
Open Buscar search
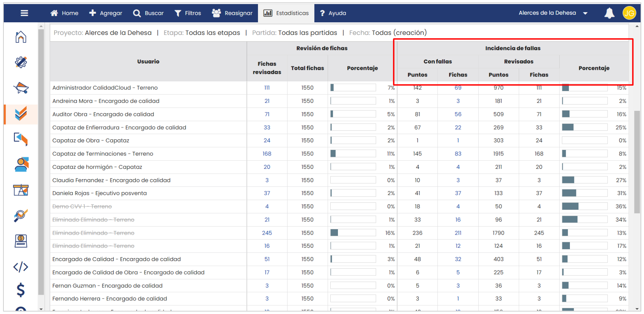(148, 13)
